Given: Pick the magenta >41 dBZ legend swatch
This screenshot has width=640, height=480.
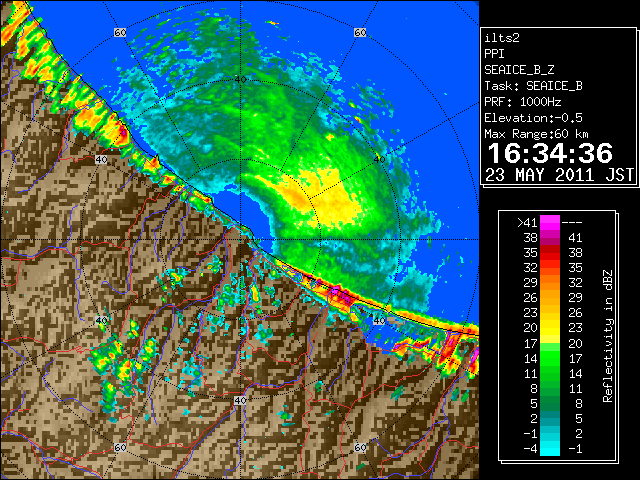Looking at the screenshot, I should click(550, 222).
